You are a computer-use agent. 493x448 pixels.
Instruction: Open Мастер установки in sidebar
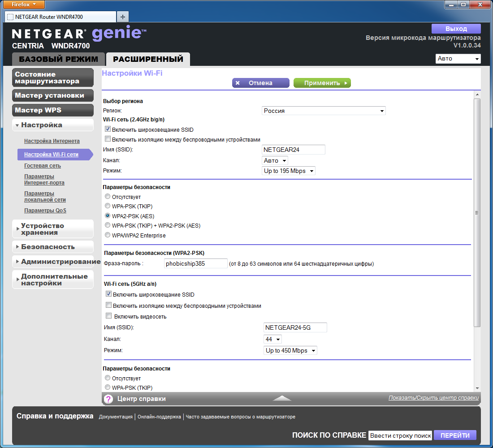pos(53,95)
